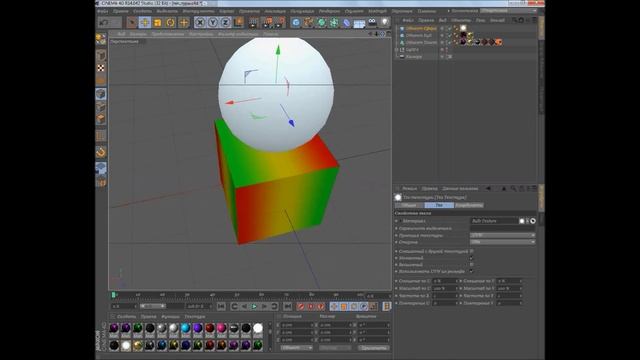Jump to end of animation
The height and width of the screenshot is (360, 640).
[287, 306]
